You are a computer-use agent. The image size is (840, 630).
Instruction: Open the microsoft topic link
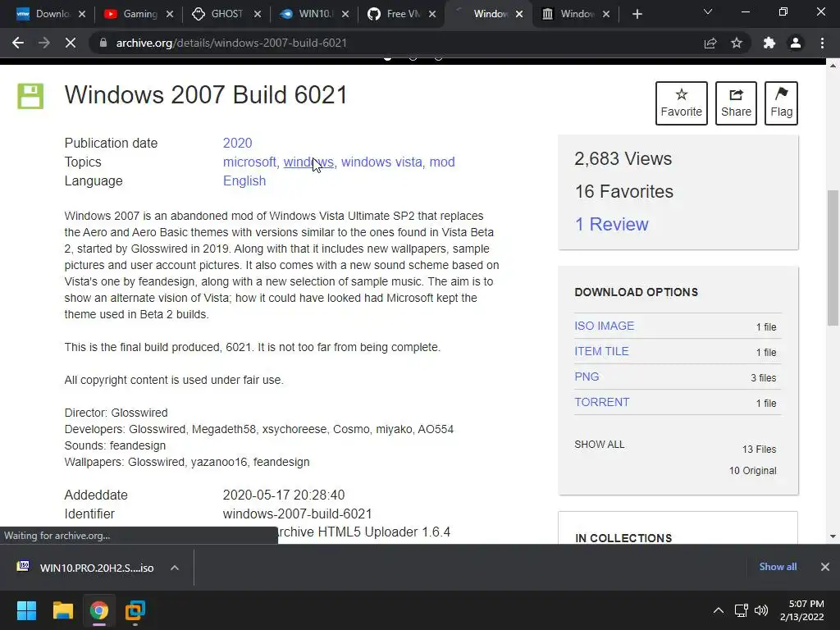click(x=249, y=162)
